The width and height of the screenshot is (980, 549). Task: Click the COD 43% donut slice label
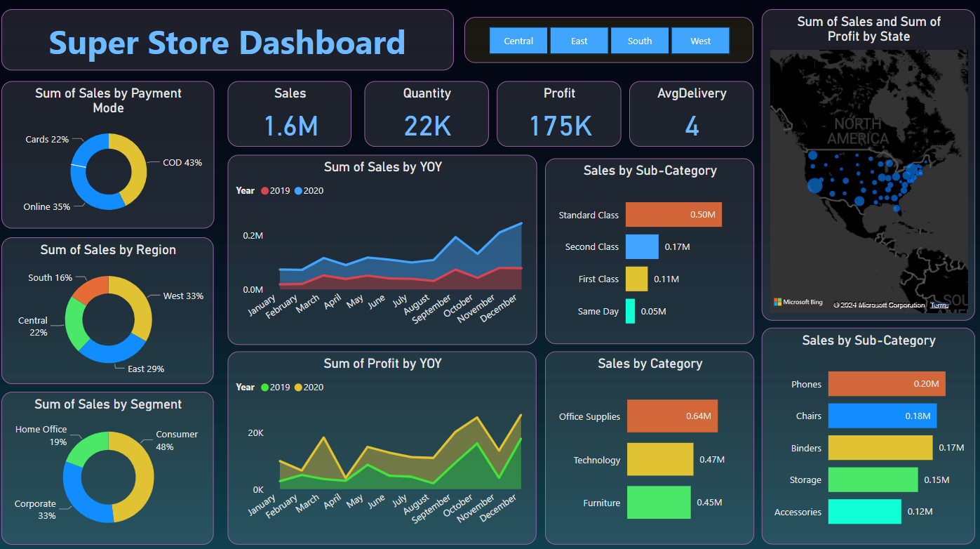[182, 163]
